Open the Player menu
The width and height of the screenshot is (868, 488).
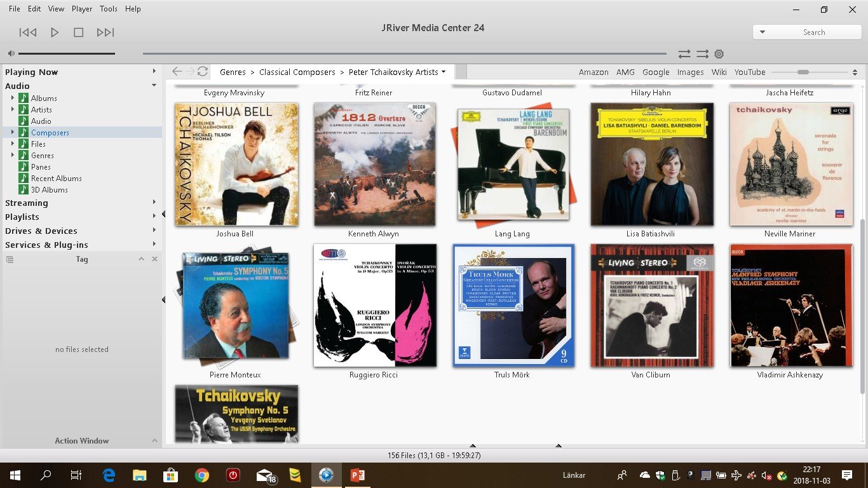(82, 9)
